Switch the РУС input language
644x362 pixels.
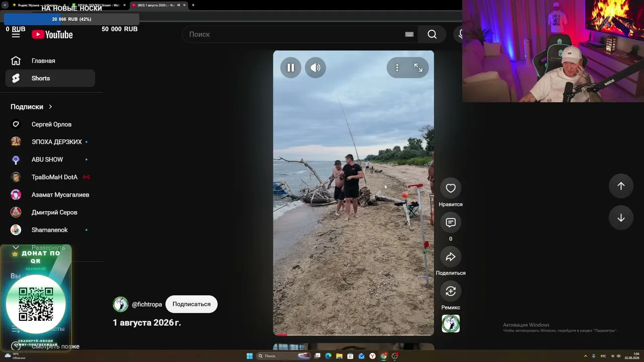click(x=603, y=356)
